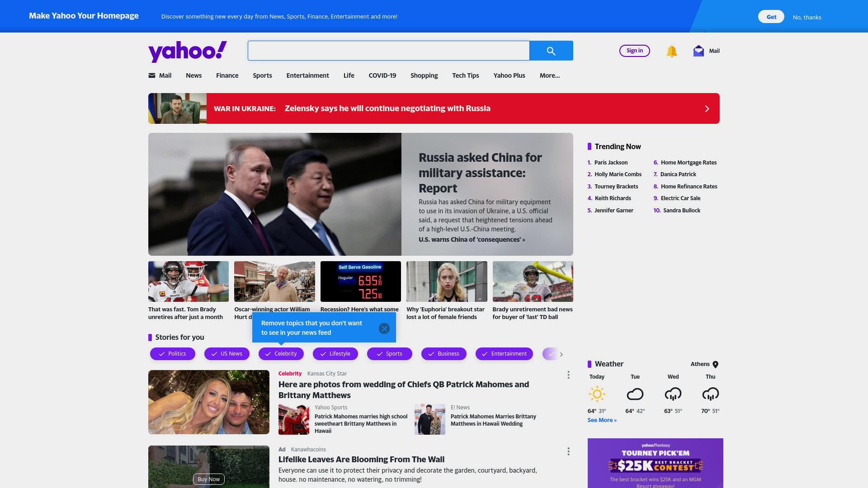This screenshot has height=488, width=868.
Task: Click Holly Marie Combs trending topic
Action: (x=618, y=174)
